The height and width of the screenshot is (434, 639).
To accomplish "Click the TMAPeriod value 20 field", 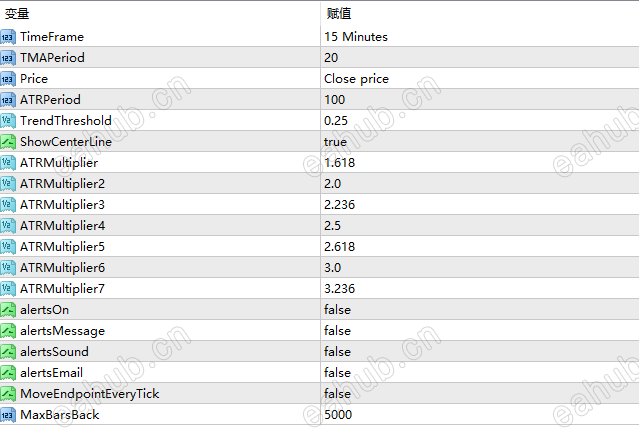I will point(334,57).
